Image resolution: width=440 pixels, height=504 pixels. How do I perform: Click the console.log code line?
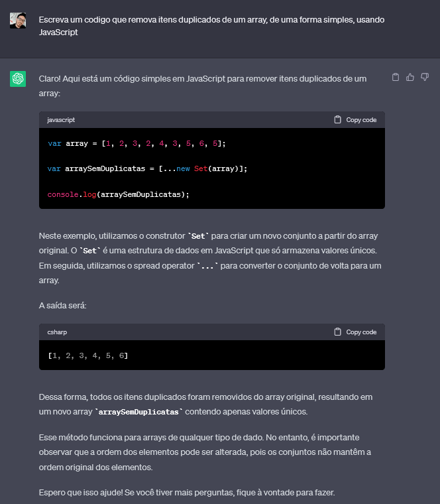point(119,194)
